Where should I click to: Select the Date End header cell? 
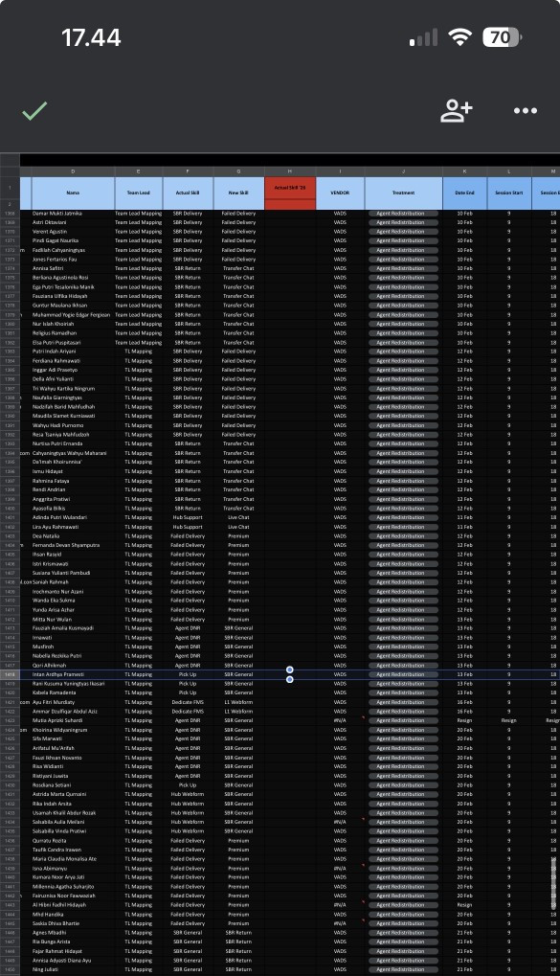pyautogui.click(x=465, y=193)
